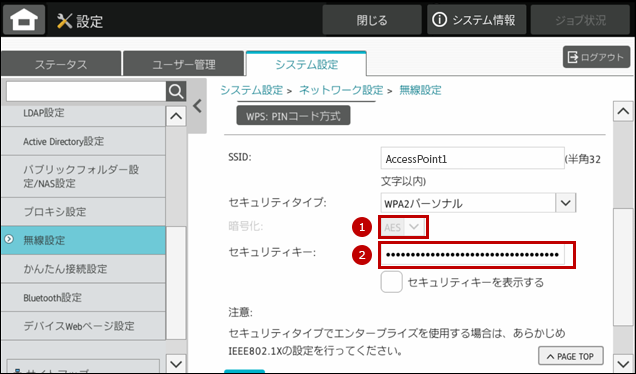636x374 pixels.
Task: Click ネットワーク設定 breadcrumb link
Action: point(341,90)
